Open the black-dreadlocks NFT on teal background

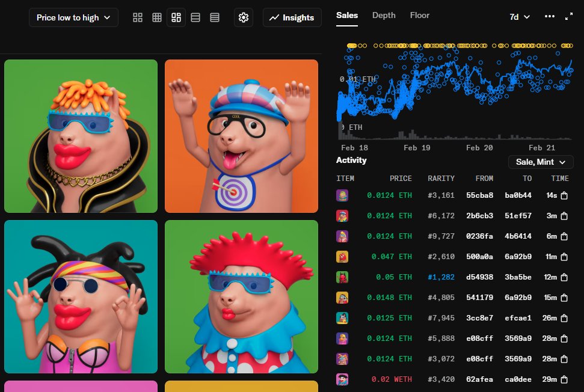[x=81, y=296]
